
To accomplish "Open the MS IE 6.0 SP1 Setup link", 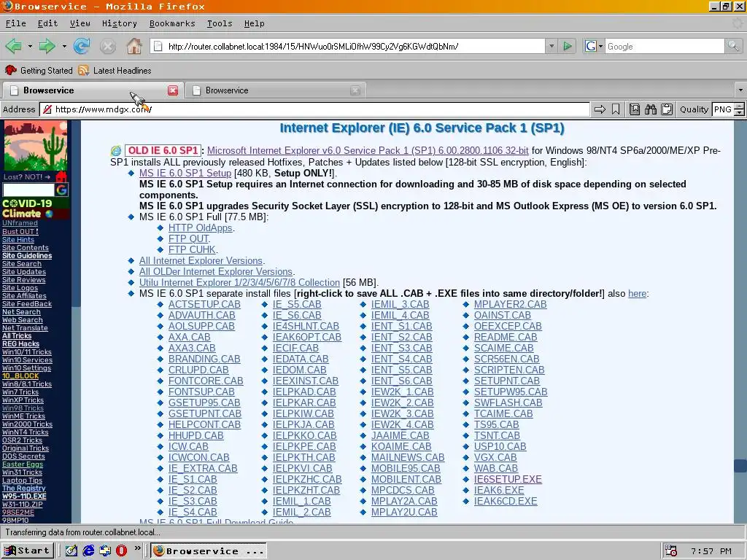I will pos(185,174).
